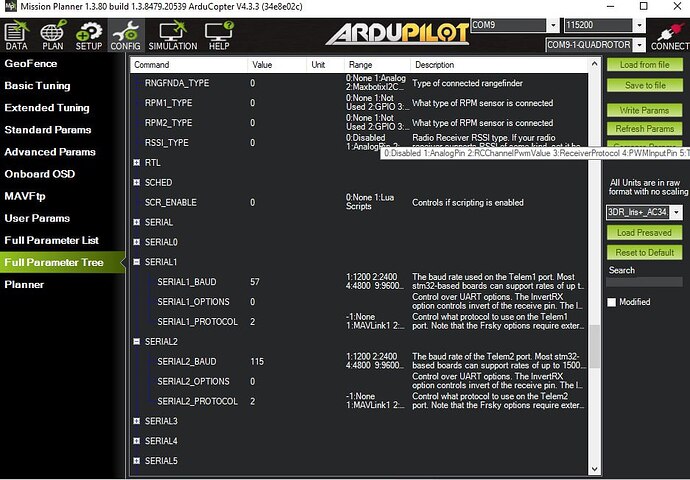Open the Advanced Params page
690x480 pixels.
(x=50, y=152)
